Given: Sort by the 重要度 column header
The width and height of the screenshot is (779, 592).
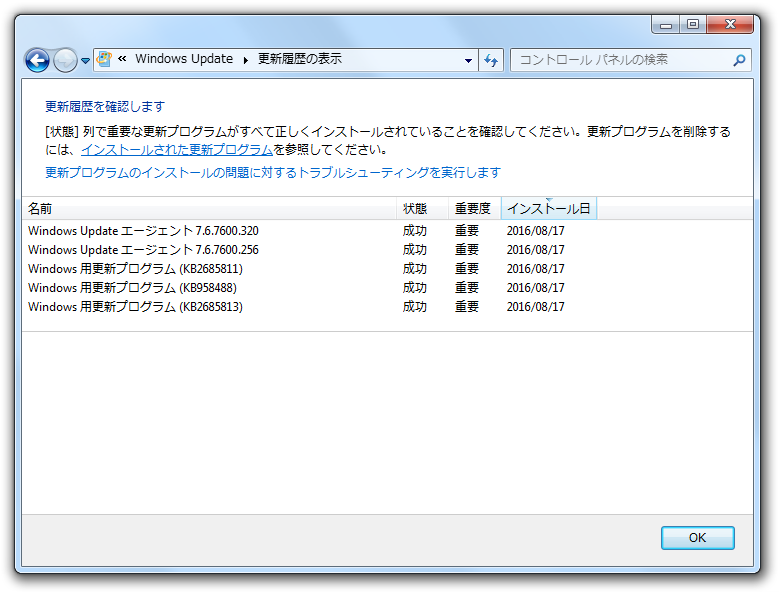Looking at the screenshot, I should [473, 209].
